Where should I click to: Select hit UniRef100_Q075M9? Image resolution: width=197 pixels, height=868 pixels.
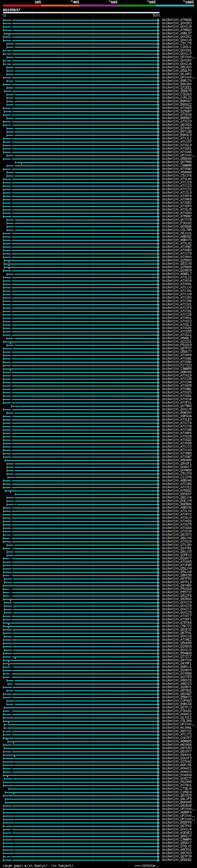pyautogui.click(x=177, y=162)
